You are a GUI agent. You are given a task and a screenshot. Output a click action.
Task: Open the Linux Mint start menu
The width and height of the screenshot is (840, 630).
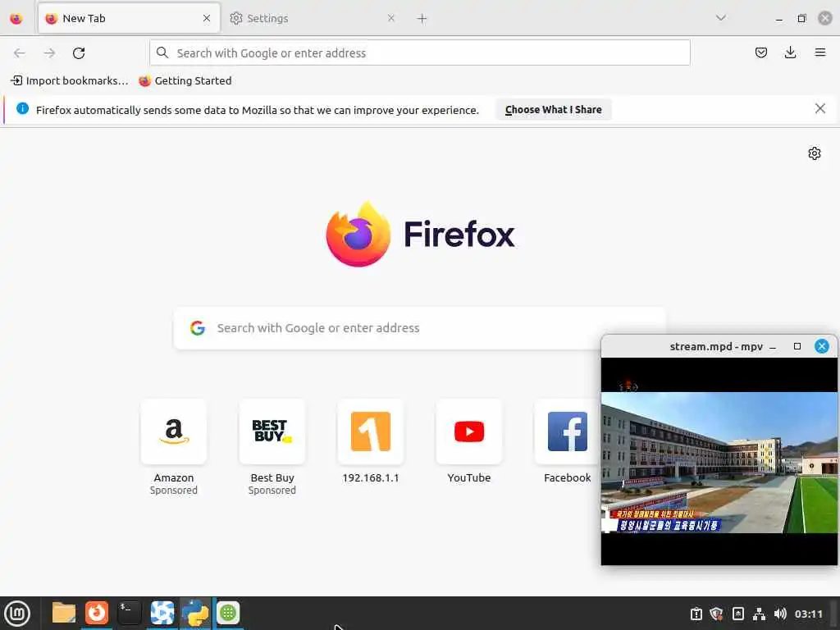17,613
